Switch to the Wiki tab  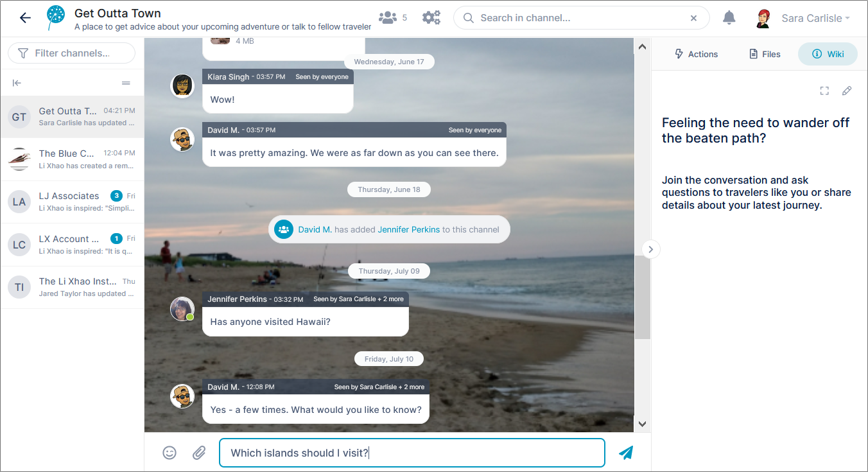click(x=828, y=54)
